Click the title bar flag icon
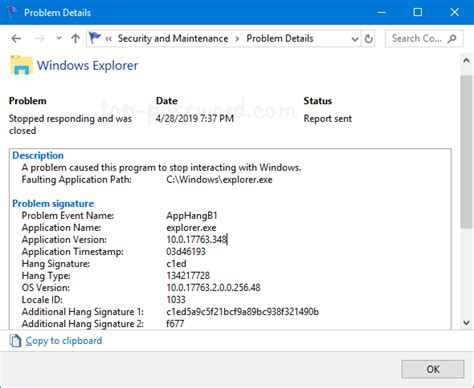 13,12
